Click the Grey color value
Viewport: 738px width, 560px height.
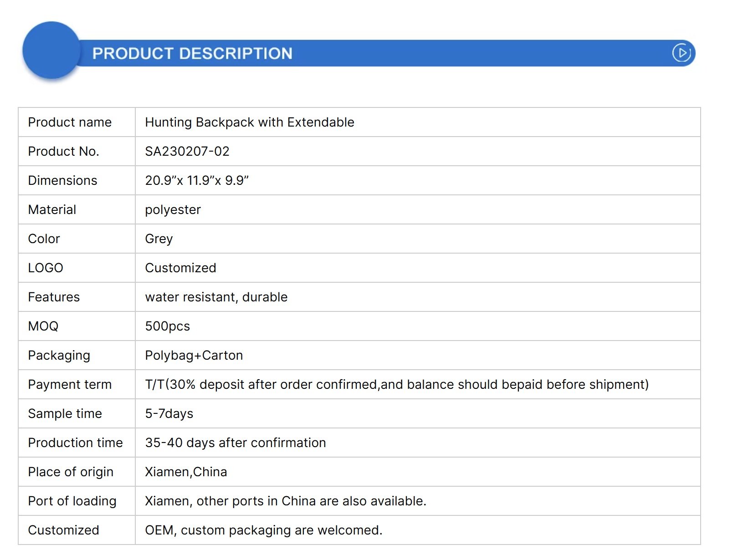point(159,239)
